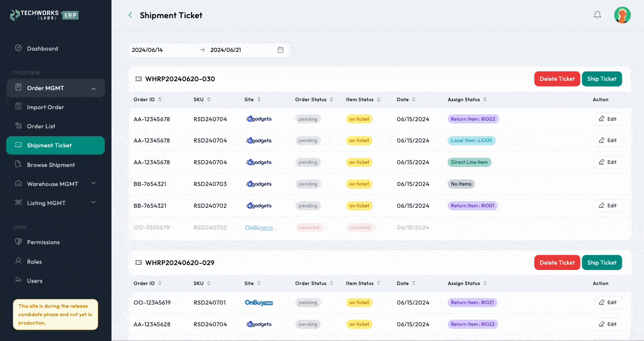Click the ticket icon beside WHRP20240620-029
Viewport: 644px width, 341px height.
139,263
